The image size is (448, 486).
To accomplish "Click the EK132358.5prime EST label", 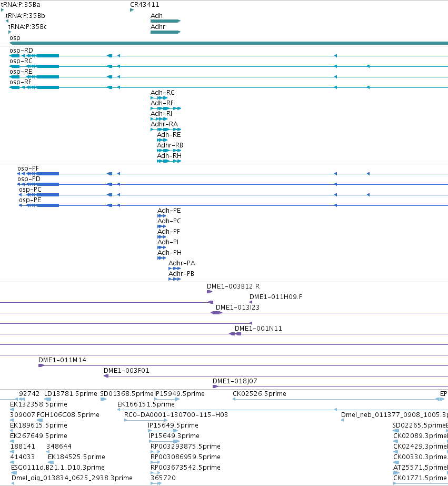I will (39, 404).
